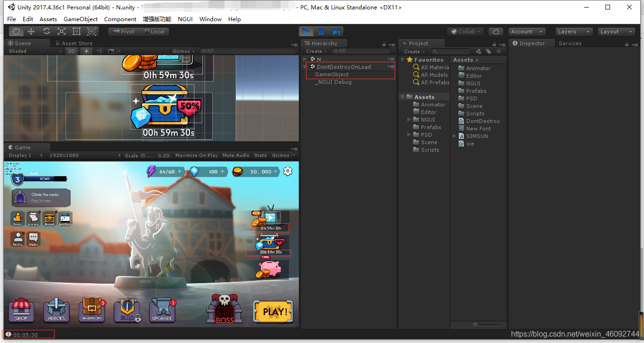Viewport: 644px width, 343px height.
Task: Search by Type icon in Project
Action: (479, 51)
